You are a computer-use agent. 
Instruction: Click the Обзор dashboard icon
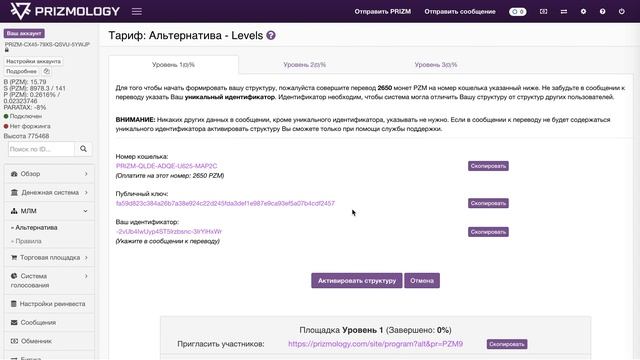14,174
